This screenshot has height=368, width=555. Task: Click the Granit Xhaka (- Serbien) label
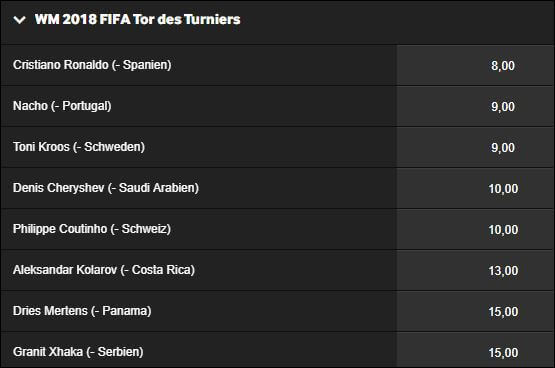(78, 352)
